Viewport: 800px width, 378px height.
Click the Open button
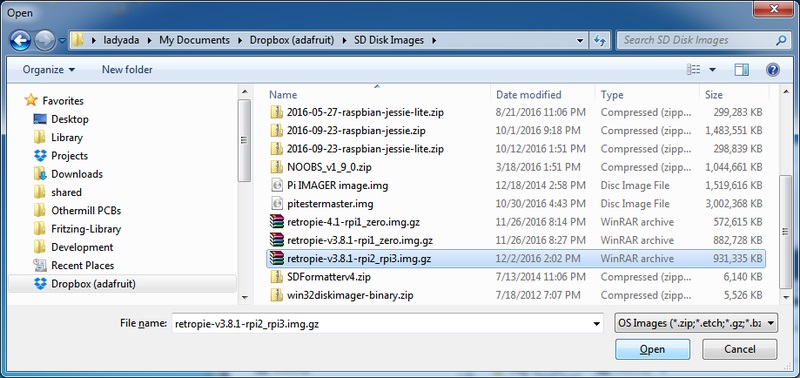(x=652, y=349)
